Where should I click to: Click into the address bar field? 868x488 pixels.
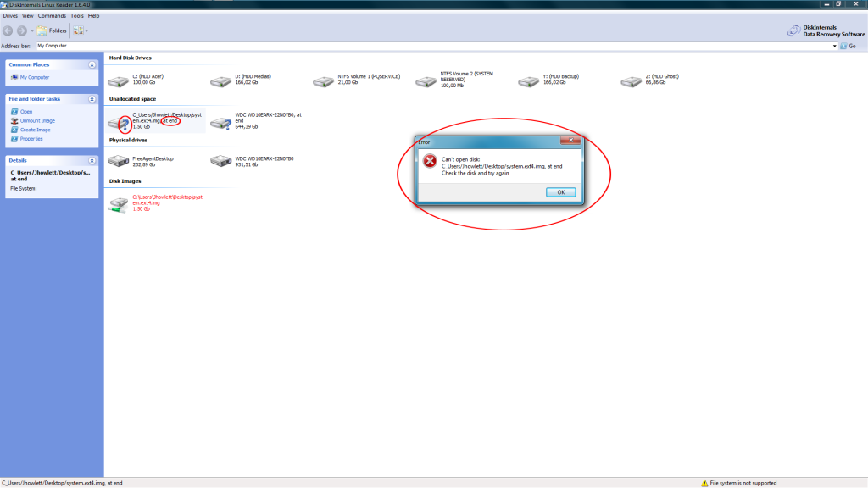coord(433,46)
